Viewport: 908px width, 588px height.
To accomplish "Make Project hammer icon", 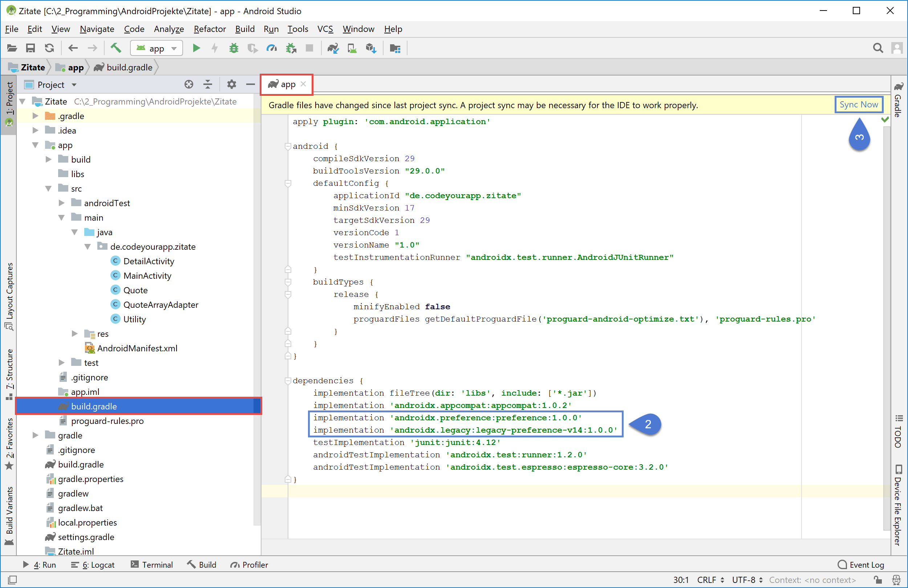I will tap(116, 48).
